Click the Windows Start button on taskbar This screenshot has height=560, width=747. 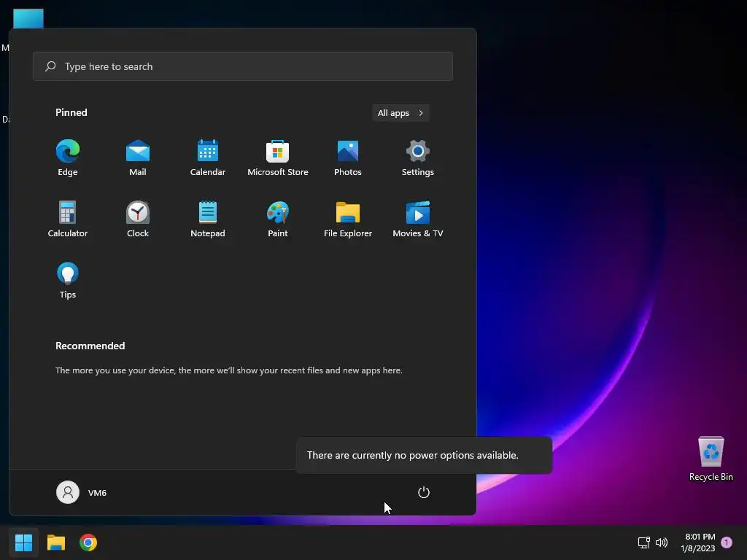(x=23, y=542)
